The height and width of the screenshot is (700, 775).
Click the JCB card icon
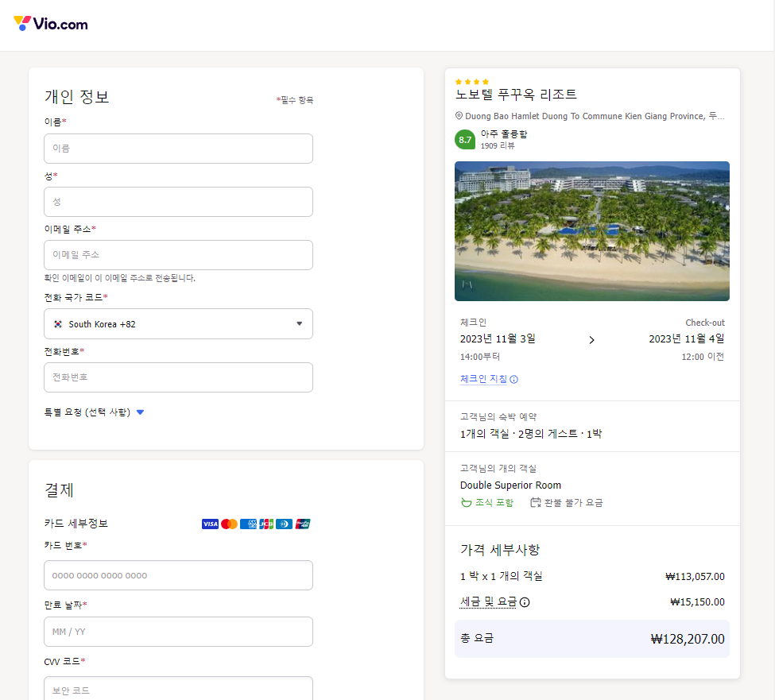click(266, 524)
